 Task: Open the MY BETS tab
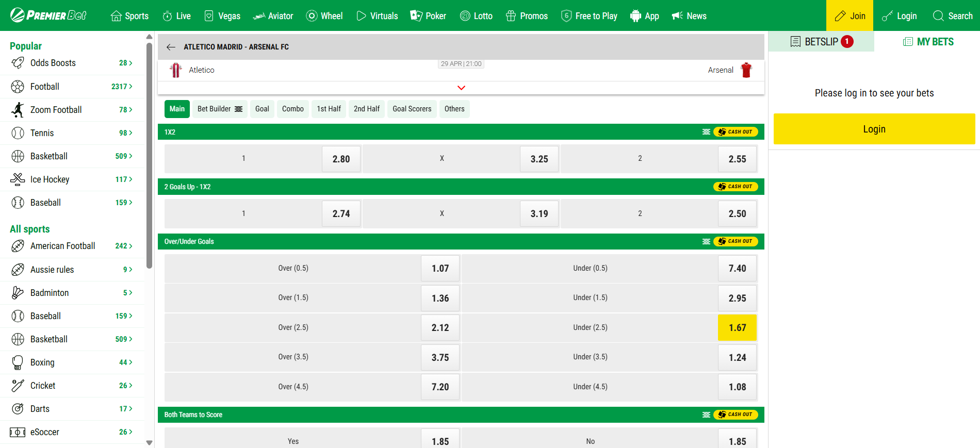click(927, 41)
